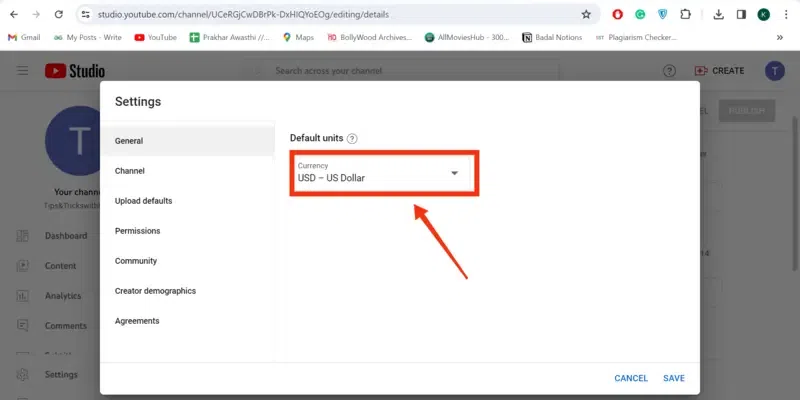Image resolution: width=800 pixels, height=400 pixels.
Task: Open the Extensions puzzle icon
Action: (685, 14)
